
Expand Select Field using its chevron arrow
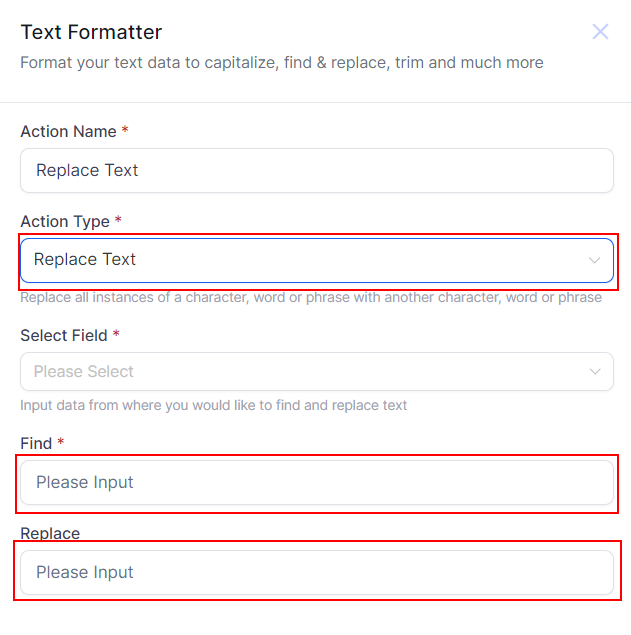pyautogui.click(x=595, y=372)
